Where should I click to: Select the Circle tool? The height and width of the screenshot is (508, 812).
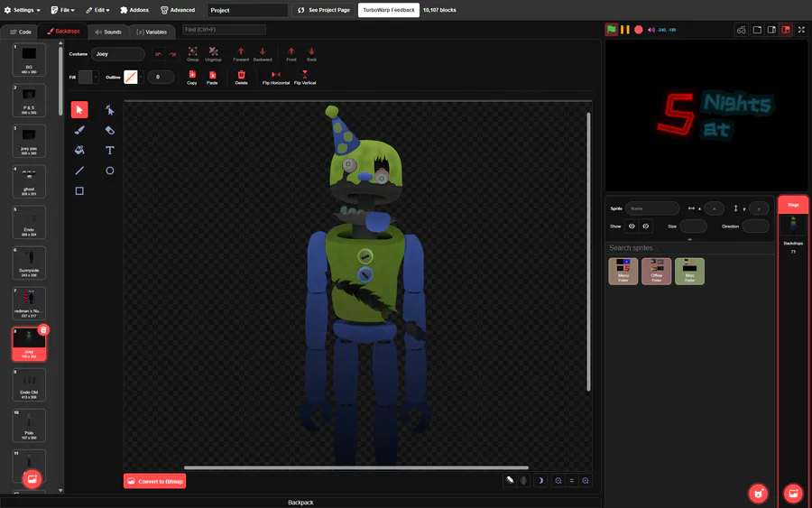coord(109,171)
